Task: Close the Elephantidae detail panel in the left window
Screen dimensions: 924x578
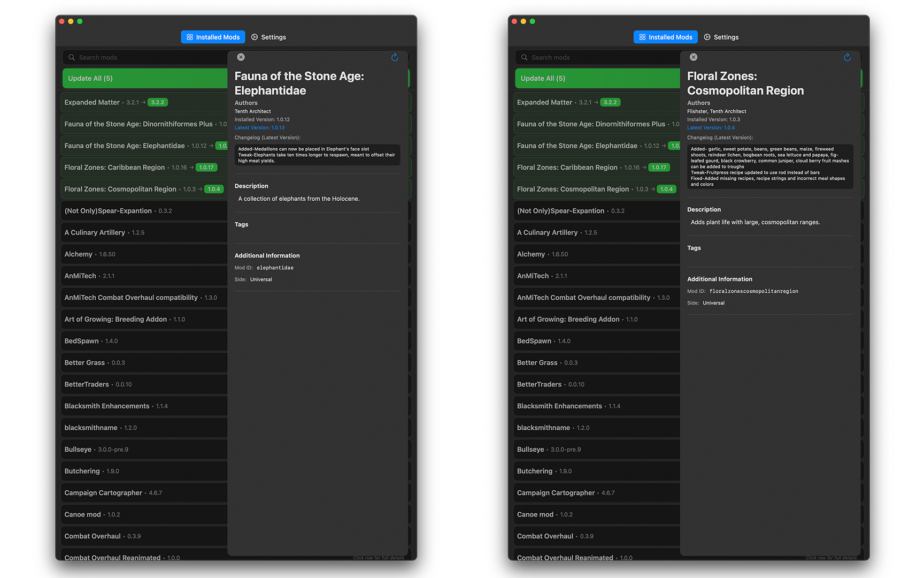Action: coord(241,57)
